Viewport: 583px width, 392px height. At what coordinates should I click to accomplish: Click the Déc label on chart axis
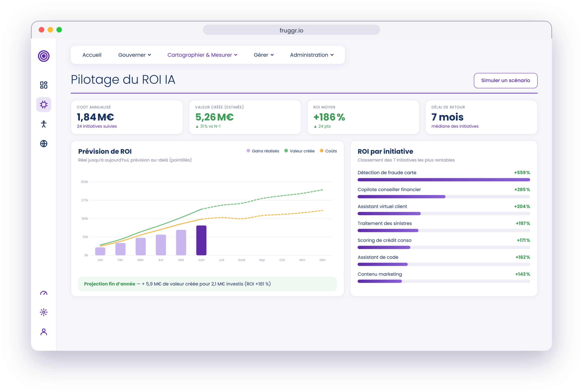click(x=322, y=260)
